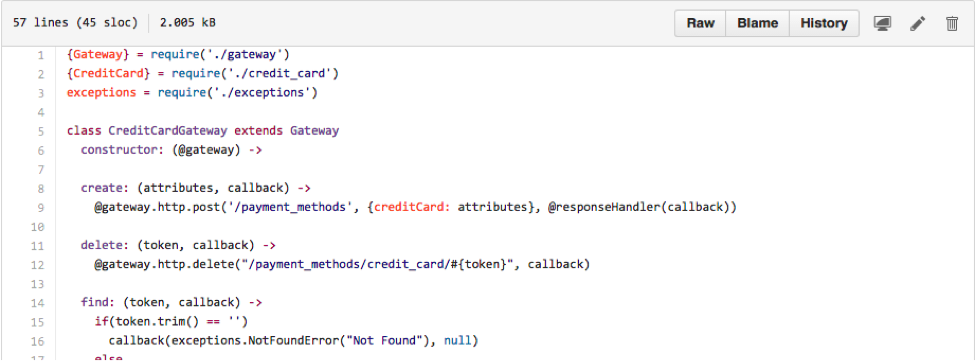The height and width of the screenshot is (361, 975).
Task: Jump to line number 9
Action: coord(41,208)
